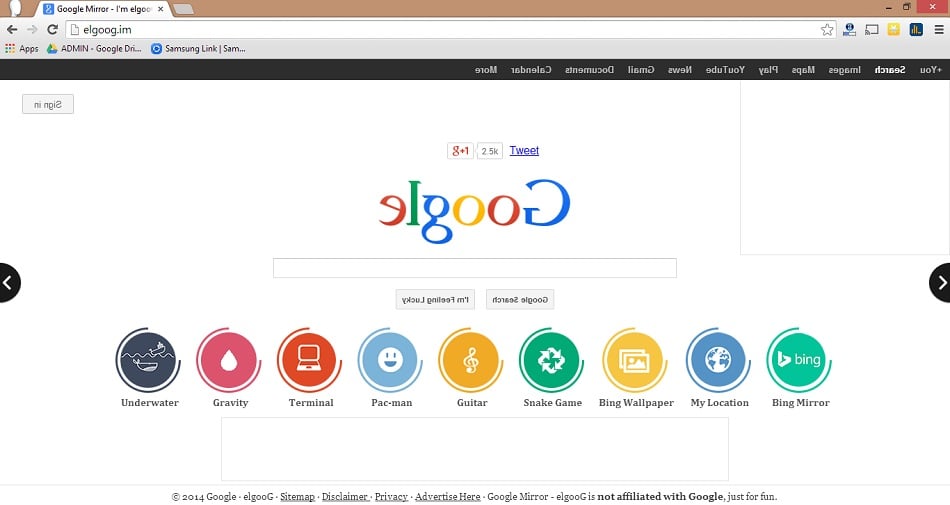The image size is (950, 505).
Task: Open the Bing Mirror icon
Action: 799,360
